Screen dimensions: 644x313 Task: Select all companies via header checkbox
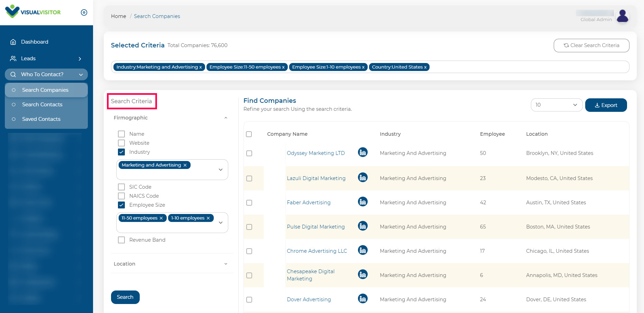click(x=249, y=134)
